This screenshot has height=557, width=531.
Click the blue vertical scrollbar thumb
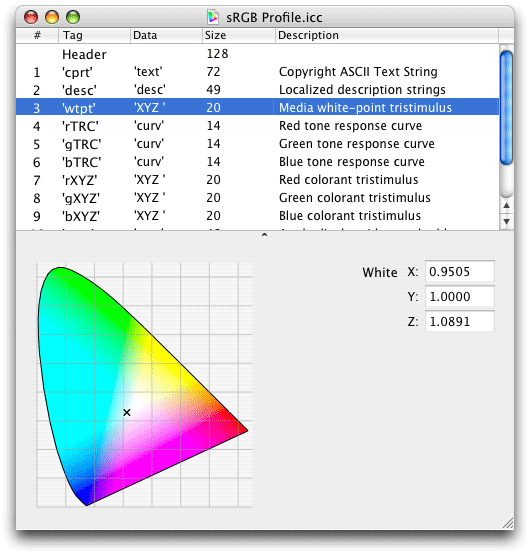[506, 108]
